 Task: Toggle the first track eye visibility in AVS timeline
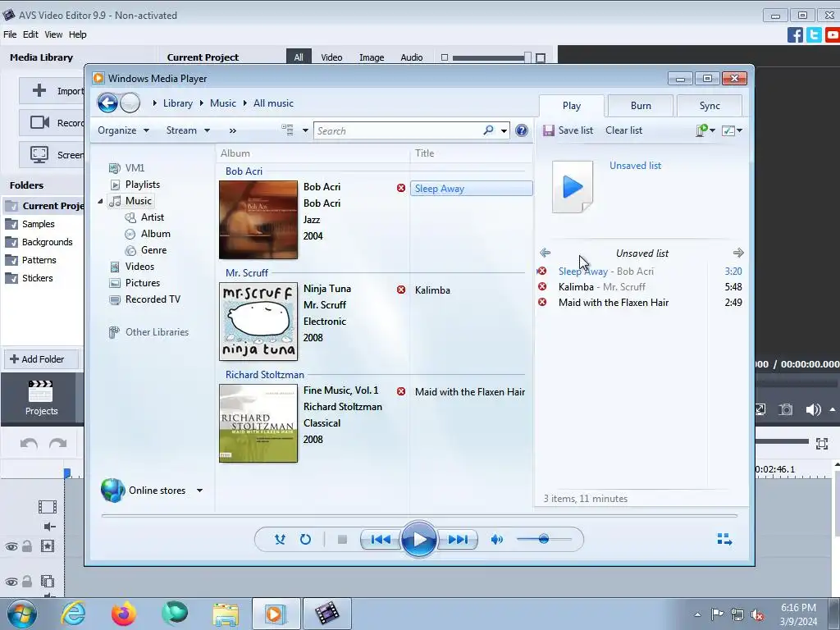(11, 546)
